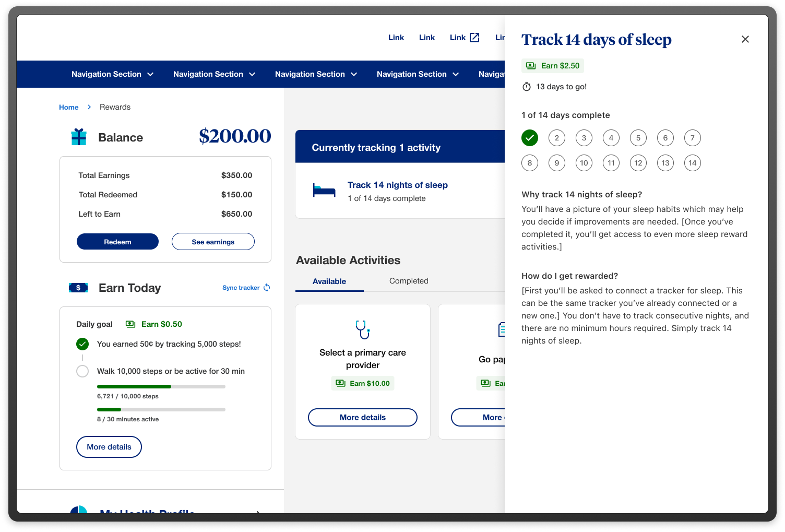Screen dimensions: 785x532
Task: Click the circle beside Walk 10,000 steps goal
Action: 82,371
